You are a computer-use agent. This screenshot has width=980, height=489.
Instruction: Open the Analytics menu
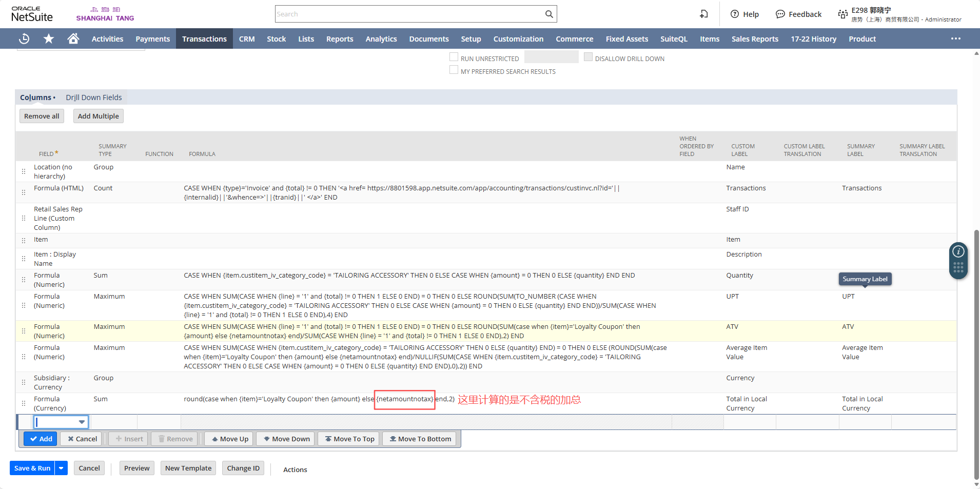click(x=381, y=39)
